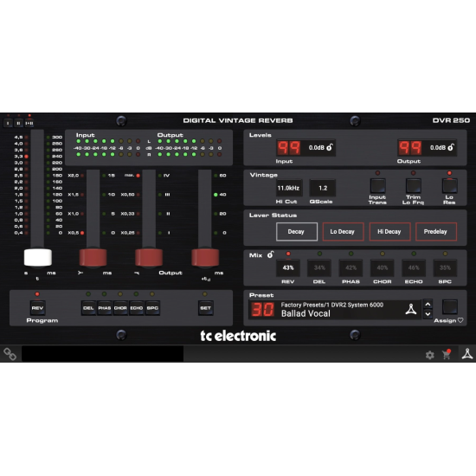
Task: Click the white decay time lever handle
Action: 38,257
